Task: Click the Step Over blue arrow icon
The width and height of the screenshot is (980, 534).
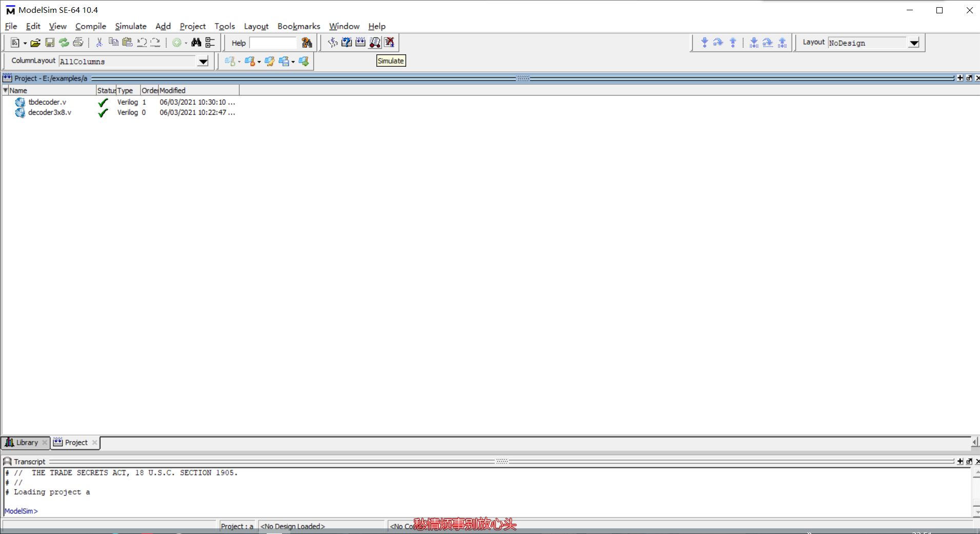Action: (x=718, y=43)
